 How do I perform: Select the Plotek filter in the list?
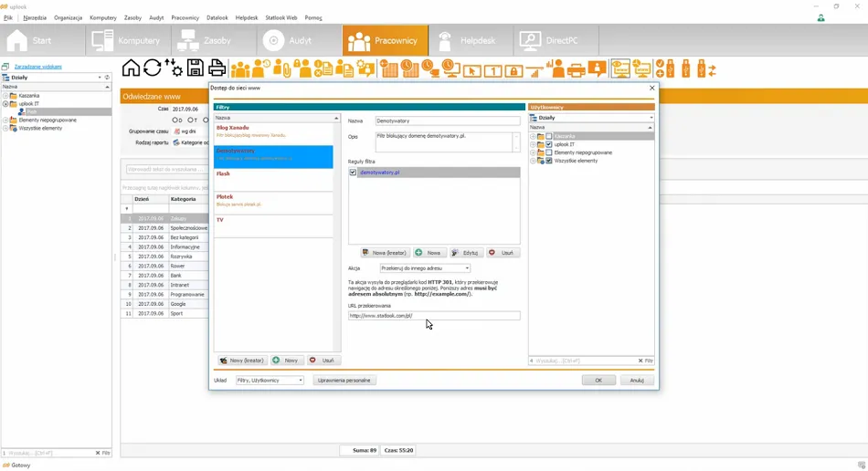[x=273, y=200]
